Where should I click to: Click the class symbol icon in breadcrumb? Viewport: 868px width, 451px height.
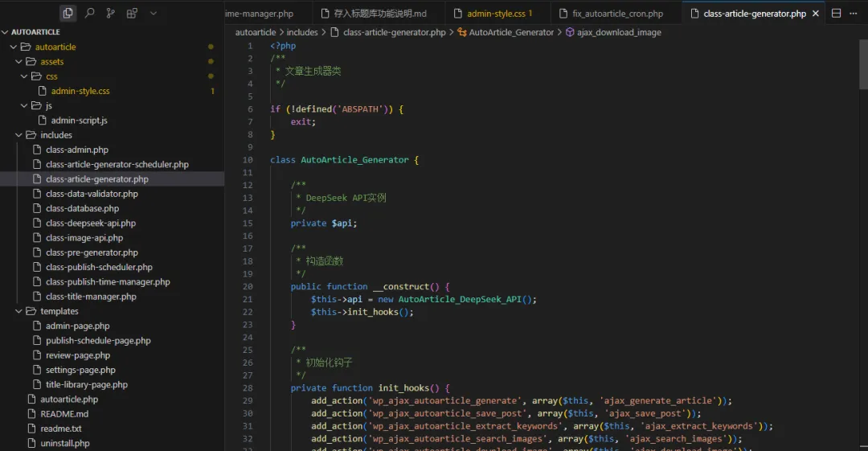pyautogui.click(x=461, y=32)
